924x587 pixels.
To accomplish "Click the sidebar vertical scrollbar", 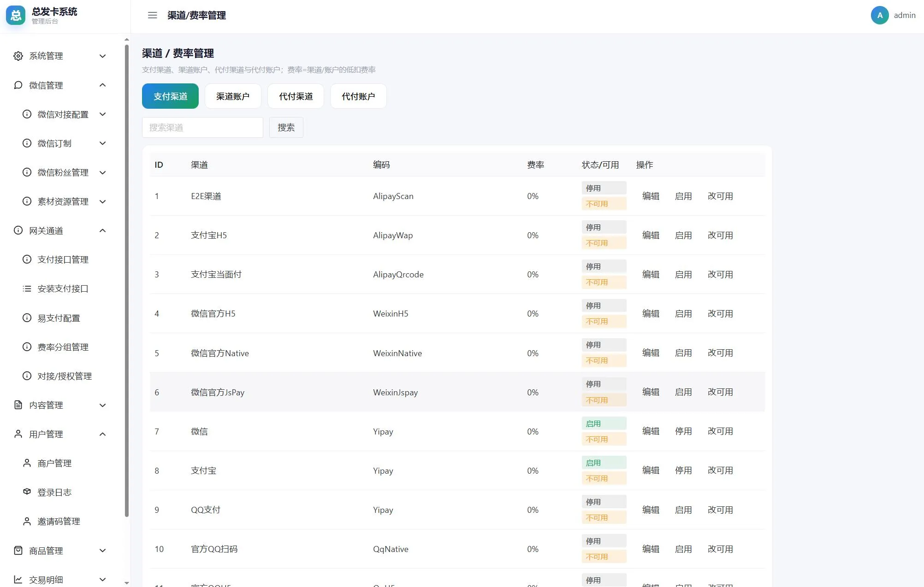I will coord(127,281).
